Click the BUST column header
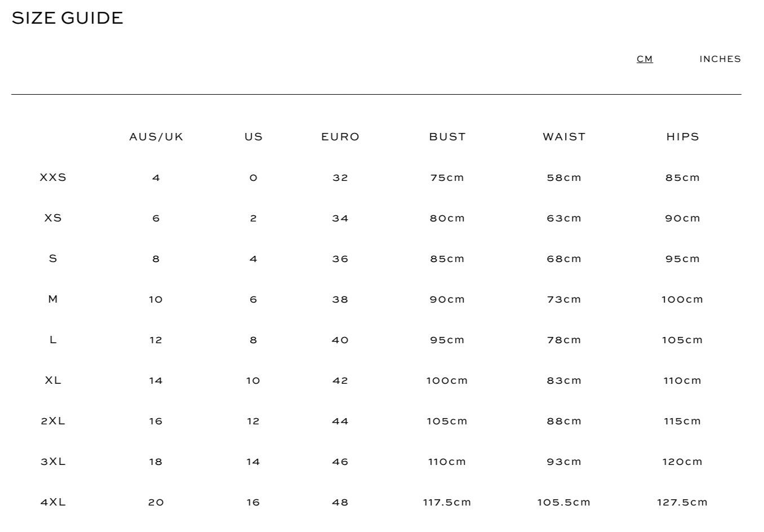 (447, 137)
